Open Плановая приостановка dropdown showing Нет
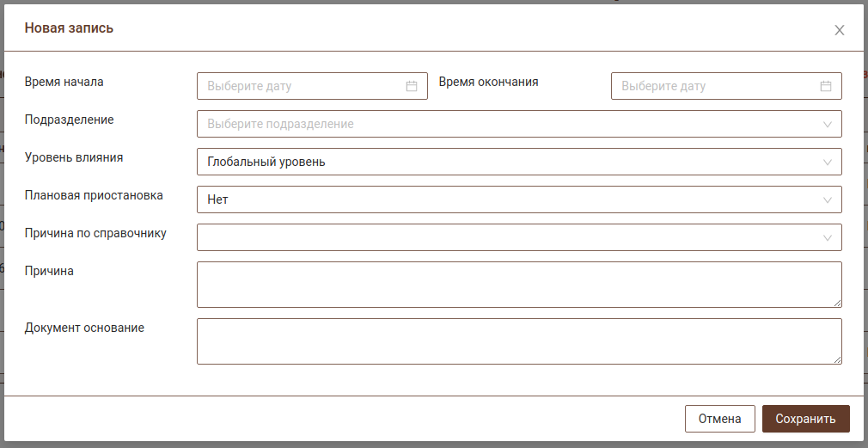868x448 pixels. 507,199
